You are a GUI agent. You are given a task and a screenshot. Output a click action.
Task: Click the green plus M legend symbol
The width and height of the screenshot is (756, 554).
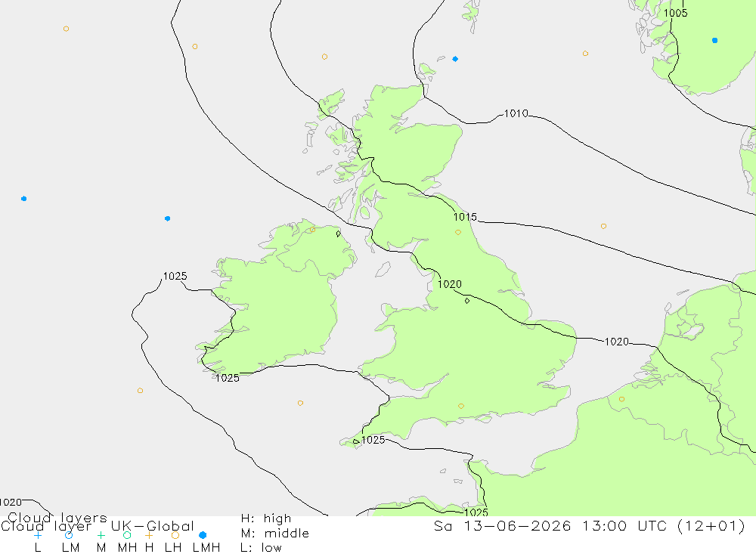click(x=101, y=535)
